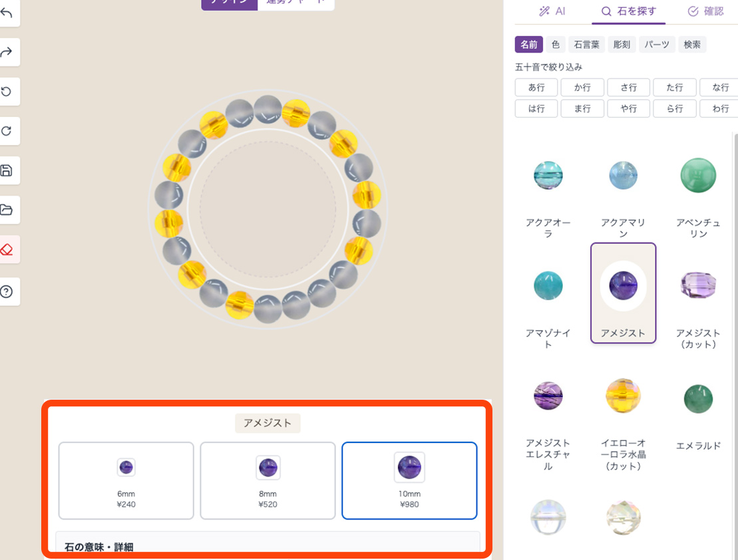Pick the アマゾナイト stone thumbnail
Image resolution: width=738 pixels, height=560 pixels.
tap(548, 287)
